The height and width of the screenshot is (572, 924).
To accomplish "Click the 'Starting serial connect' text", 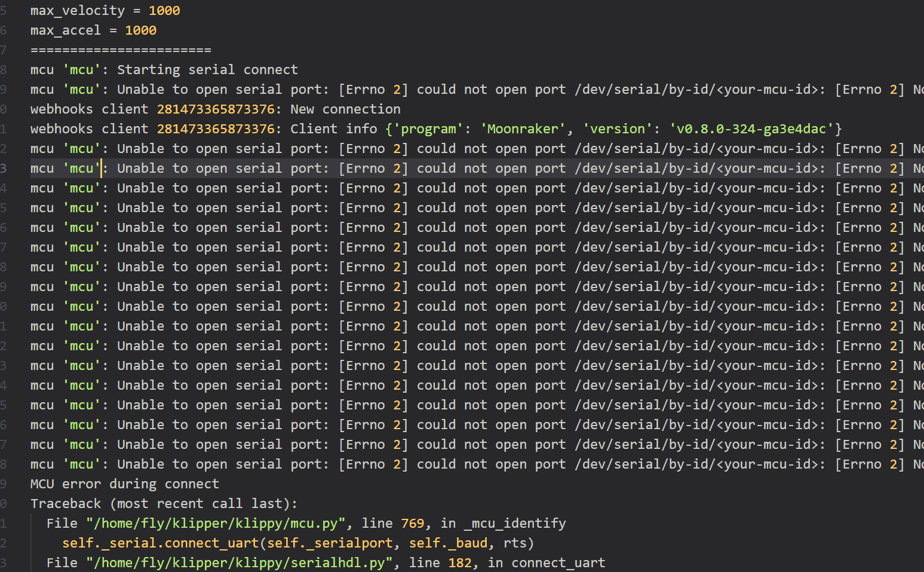I will [x=207, y=70].
